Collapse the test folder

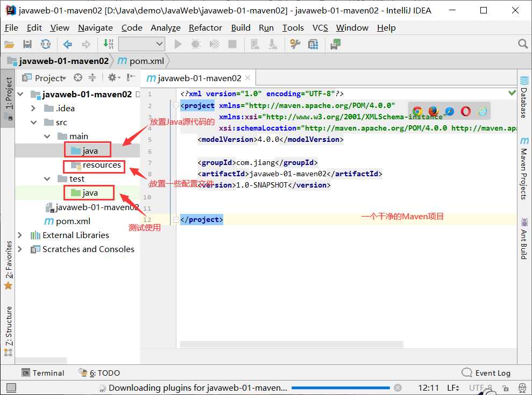[47, 178]
